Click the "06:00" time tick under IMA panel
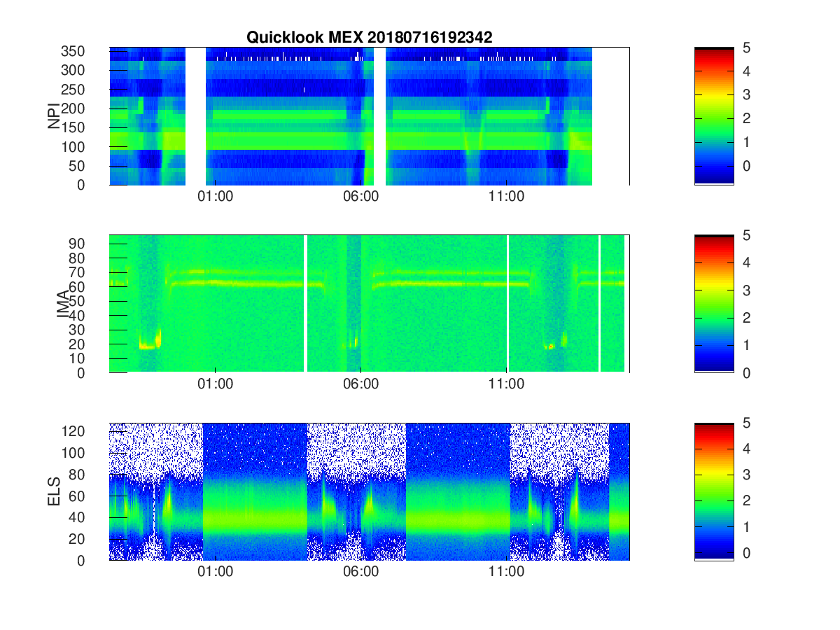Image resolution: width=840 pixels, height=630 pixels. 361,384
